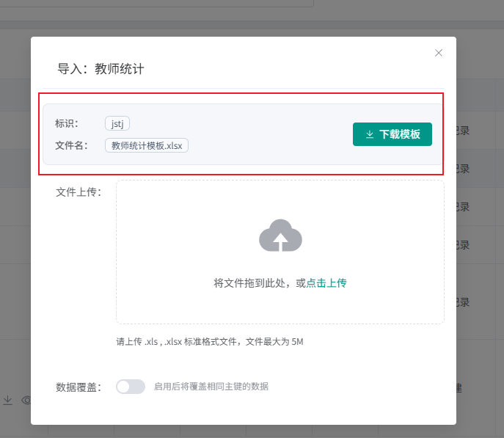Click the 文件名 field label
The width and height of the screenshot is (504, 438).
pos(71,145)
